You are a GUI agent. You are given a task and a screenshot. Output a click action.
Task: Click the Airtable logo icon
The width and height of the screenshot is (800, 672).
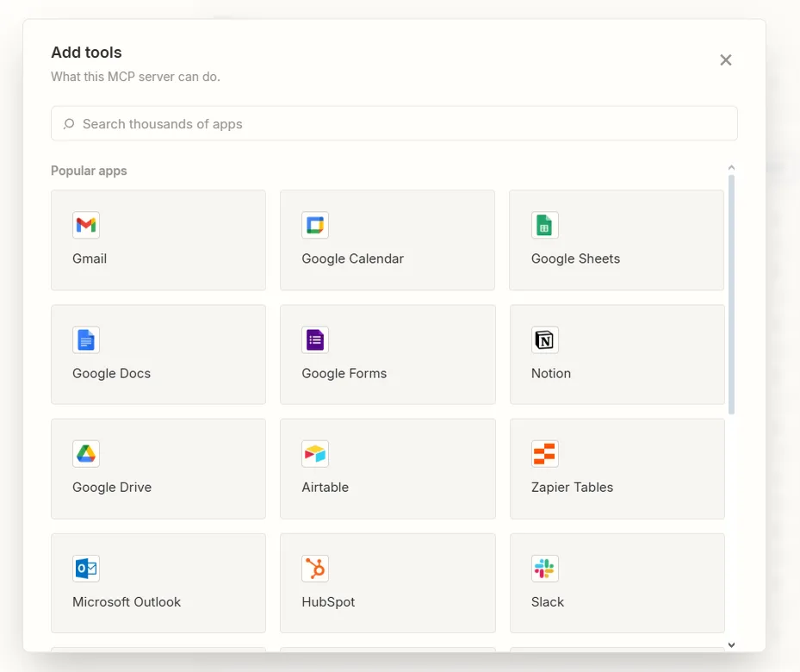315,454
